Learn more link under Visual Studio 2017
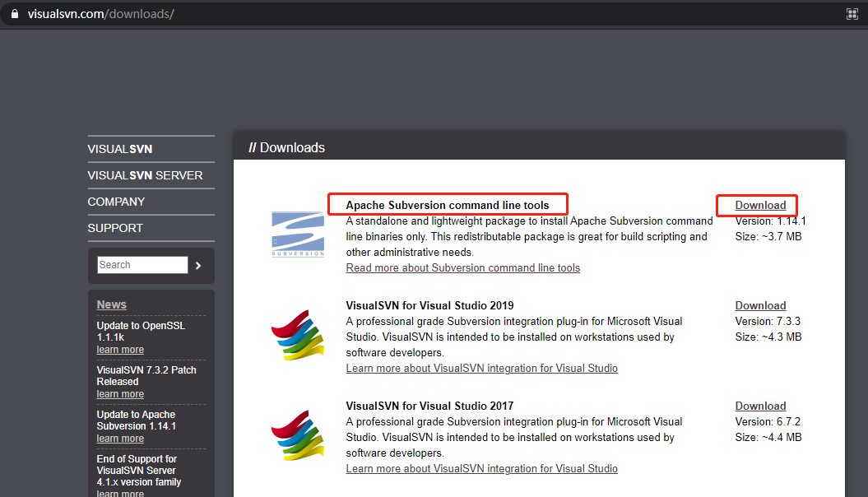 [481, 468]
